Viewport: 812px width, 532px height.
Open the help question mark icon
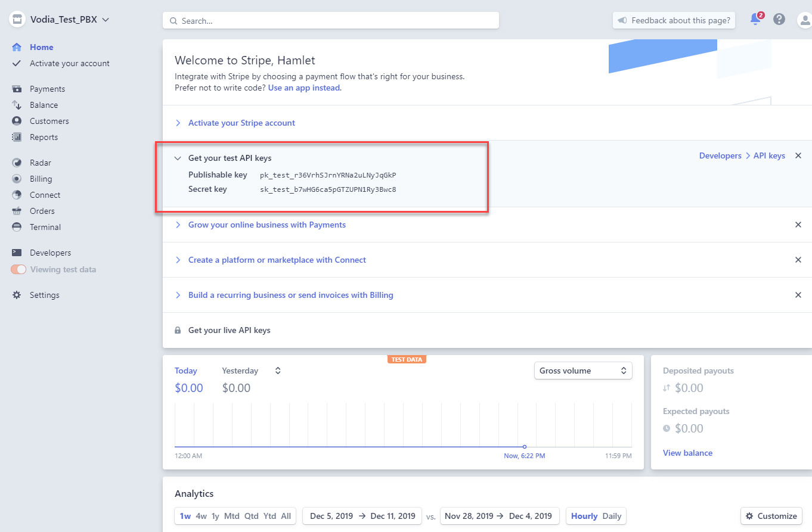(x=779, y=19)
